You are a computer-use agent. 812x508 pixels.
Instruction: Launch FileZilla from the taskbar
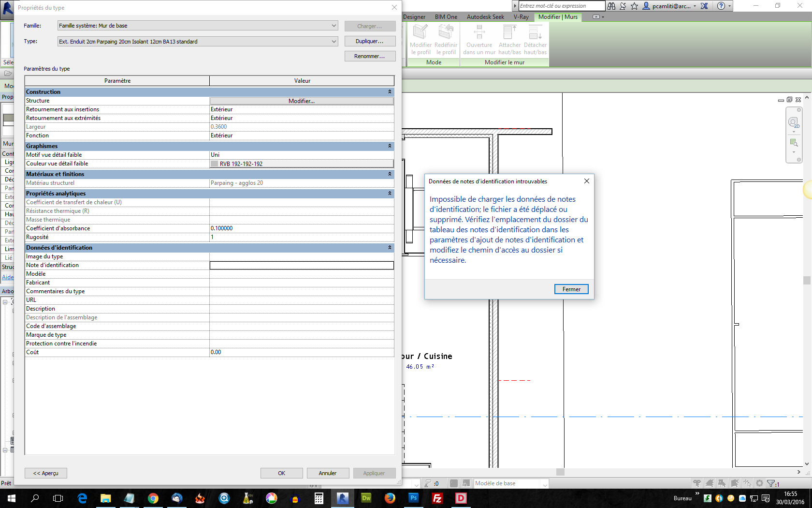[437, 498]
